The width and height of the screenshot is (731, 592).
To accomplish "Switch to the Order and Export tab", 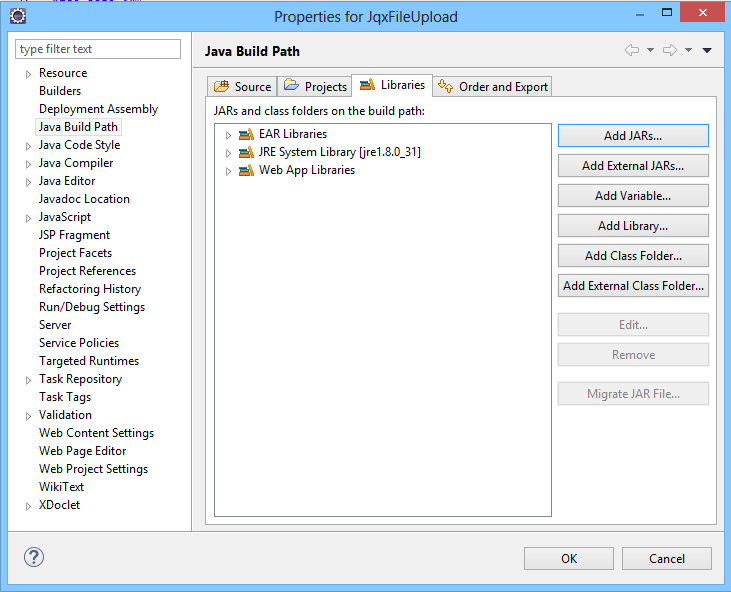I will 492,87.
